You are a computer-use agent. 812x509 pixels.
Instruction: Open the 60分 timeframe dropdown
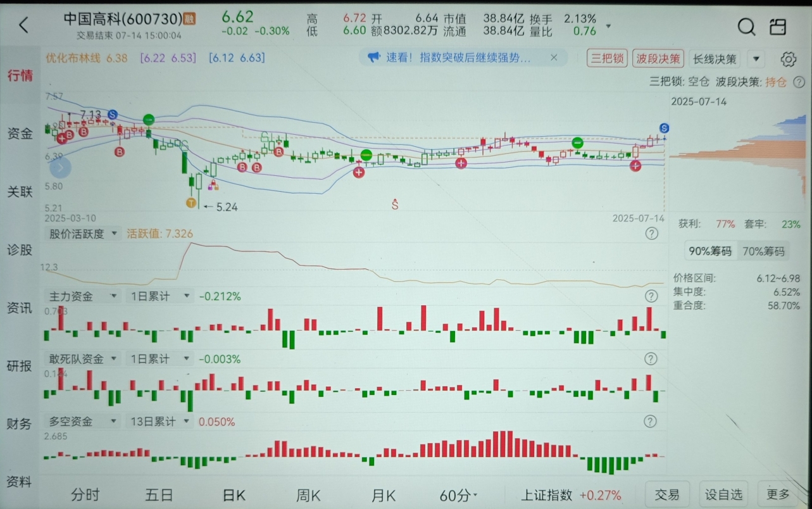(459, 495)
